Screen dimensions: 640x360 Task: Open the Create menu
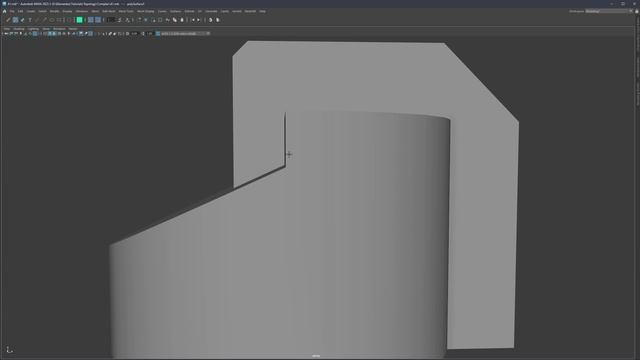coord(31,11)
